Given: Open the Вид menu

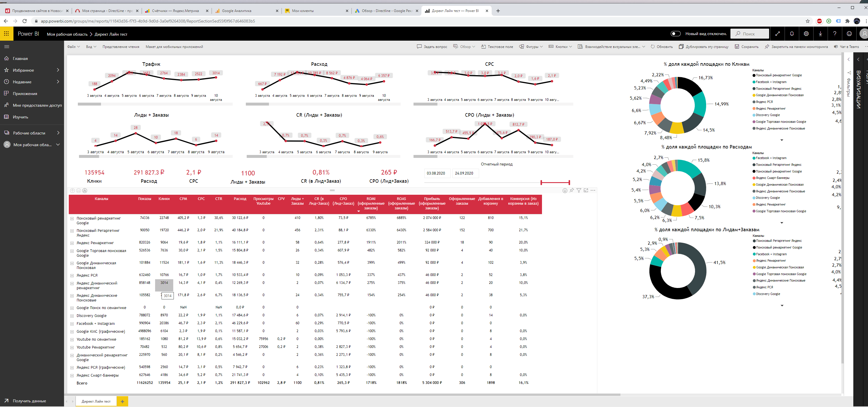Looking at the screenshot, I should pos(90,46).
